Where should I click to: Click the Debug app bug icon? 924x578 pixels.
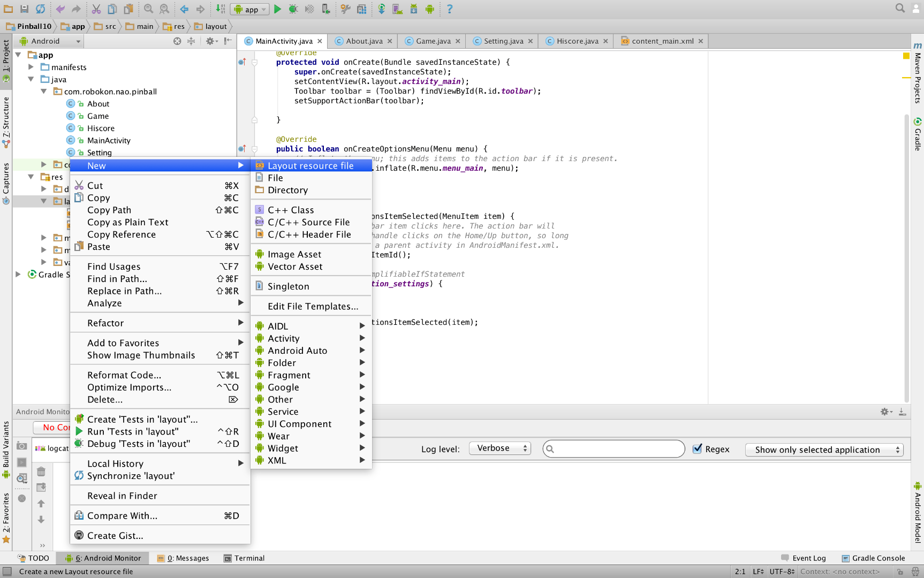pos(293,9)
